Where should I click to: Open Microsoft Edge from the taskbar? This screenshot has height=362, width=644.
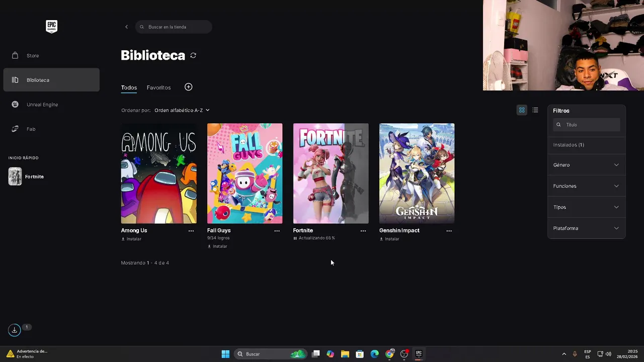374,354
